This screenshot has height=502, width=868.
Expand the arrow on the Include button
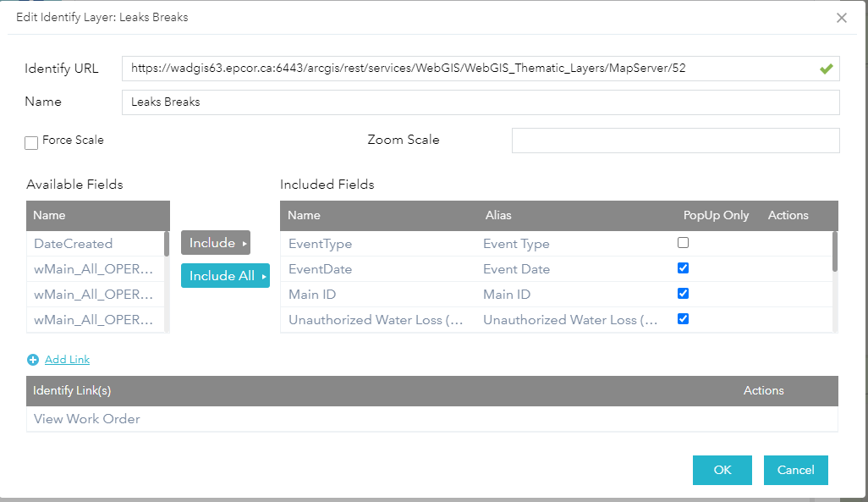(244, 242)
